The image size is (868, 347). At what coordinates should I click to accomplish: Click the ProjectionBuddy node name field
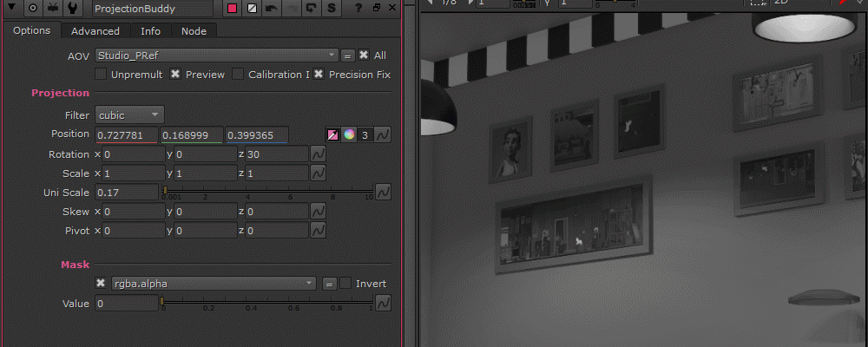[x=152, y=9]
